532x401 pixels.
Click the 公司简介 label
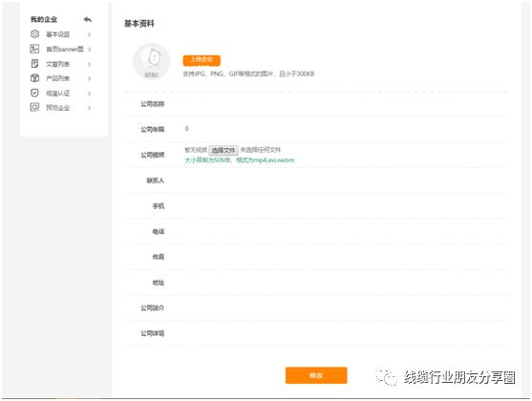coord(152,307)
